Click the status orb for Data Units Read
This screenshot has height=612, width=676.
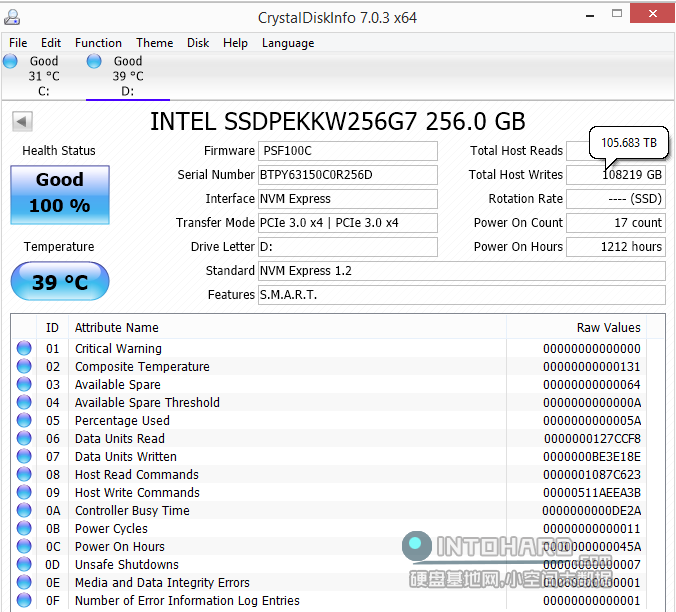[x=24, y=438]
